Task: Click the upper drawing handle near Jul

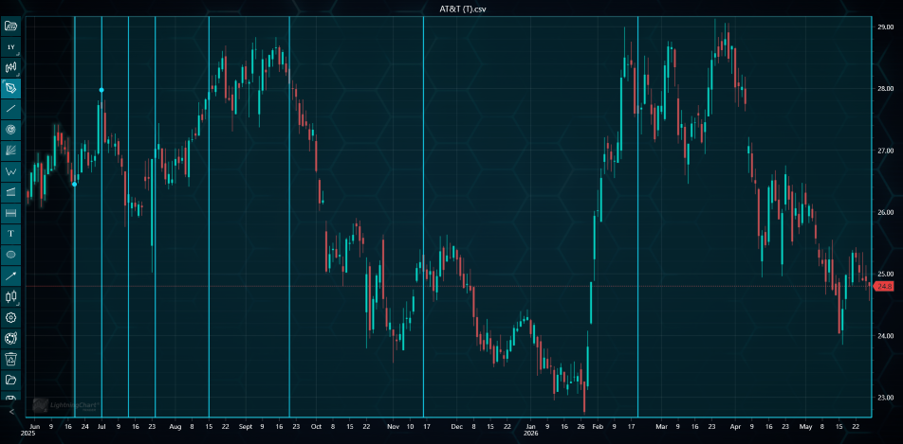Action: tap(101, 90)
